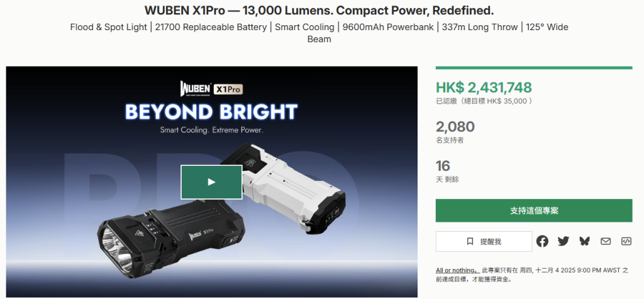Click the green 支持這個專案 button

[x=534, y=210]
